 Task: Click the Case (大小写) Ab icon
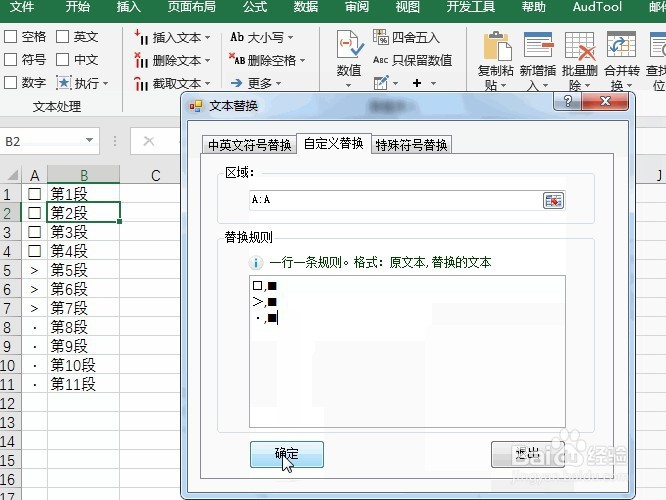(x=237, y=37)
